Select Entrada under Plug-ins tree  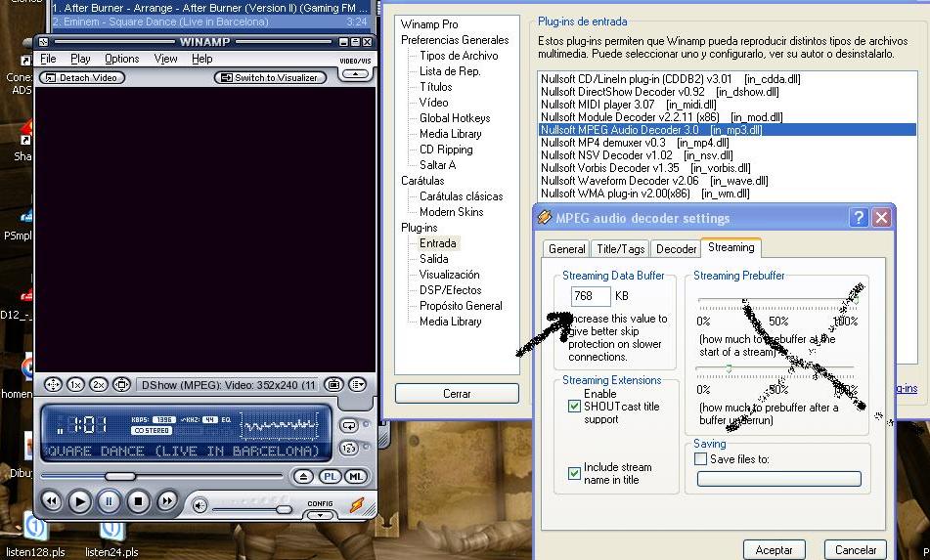click(438, 243)
